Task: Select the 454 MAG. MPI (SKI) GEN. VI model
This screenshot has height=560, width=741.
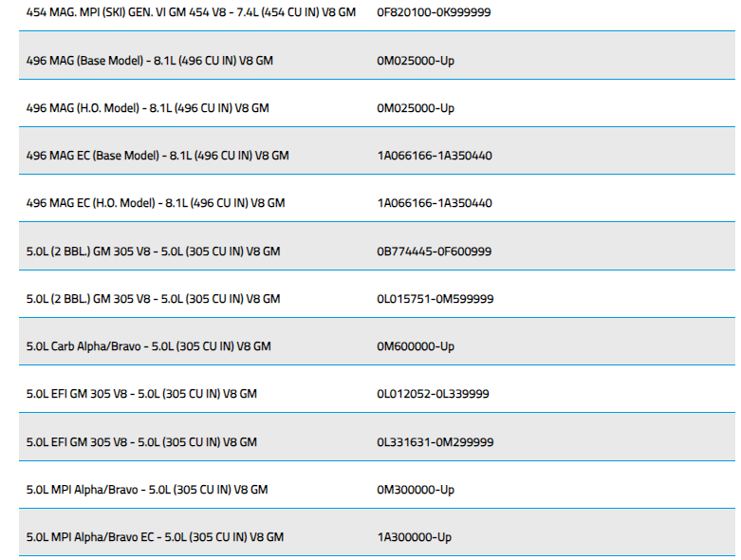Action: 191,12
